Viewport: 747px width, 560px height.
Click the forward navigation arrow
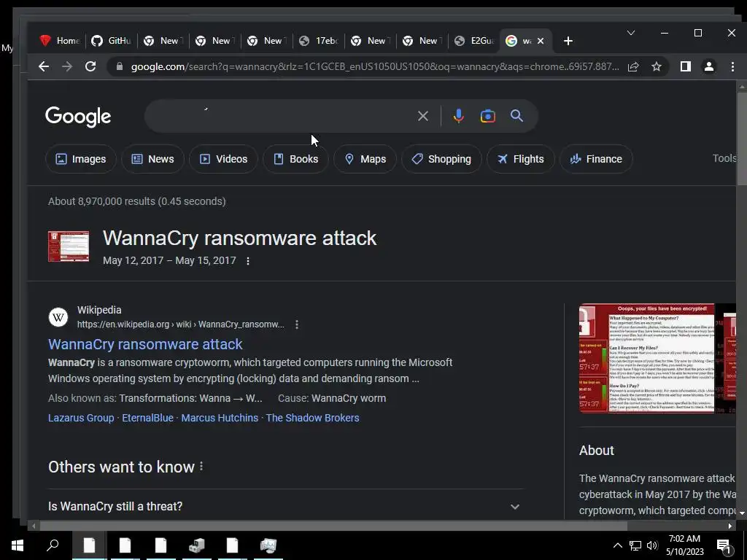click(67, 66)
